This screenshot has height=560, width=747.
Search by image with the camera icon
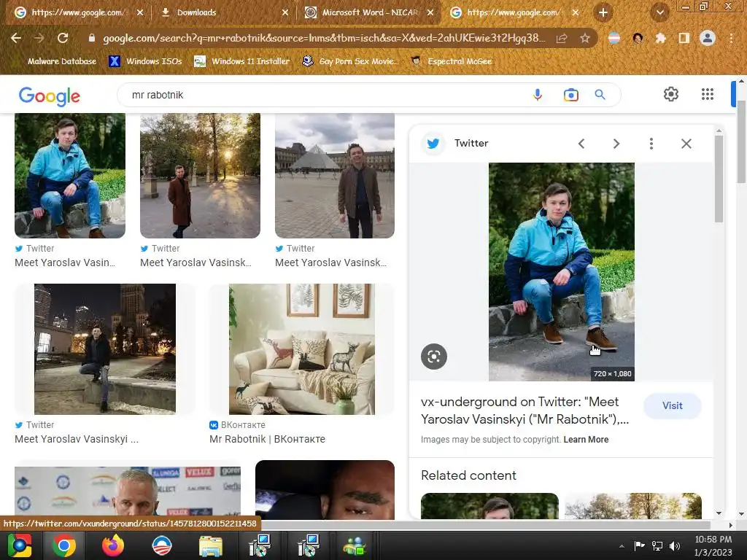pos(570,95)
